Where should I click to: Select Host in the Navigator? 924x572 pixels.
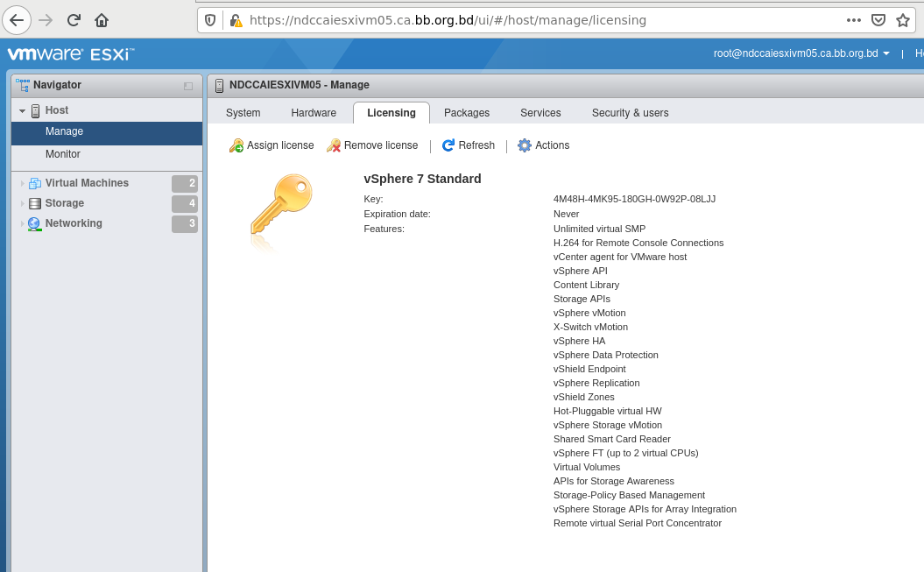click(x=57, y=110)
